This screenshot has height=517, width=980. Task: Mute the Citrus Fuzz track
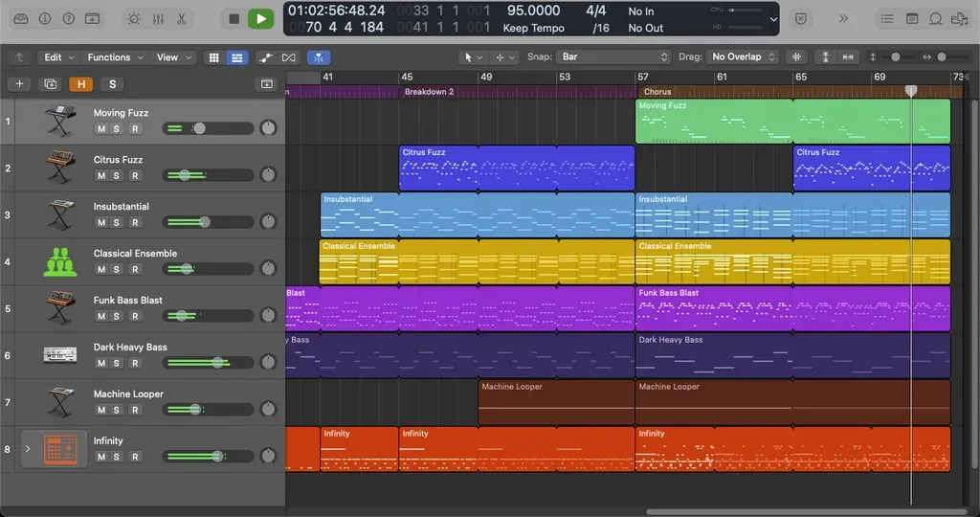[x=101, y=175]
